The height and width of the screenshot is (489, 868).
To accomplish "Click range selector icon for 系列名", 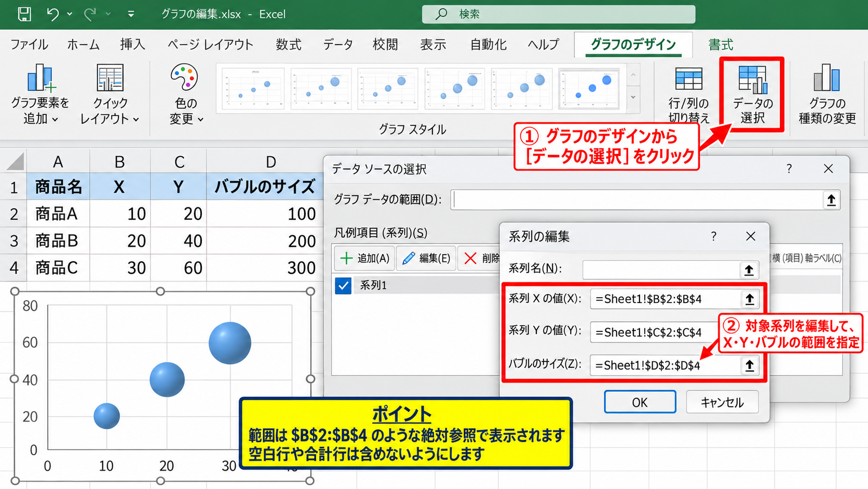I will 749,270.
